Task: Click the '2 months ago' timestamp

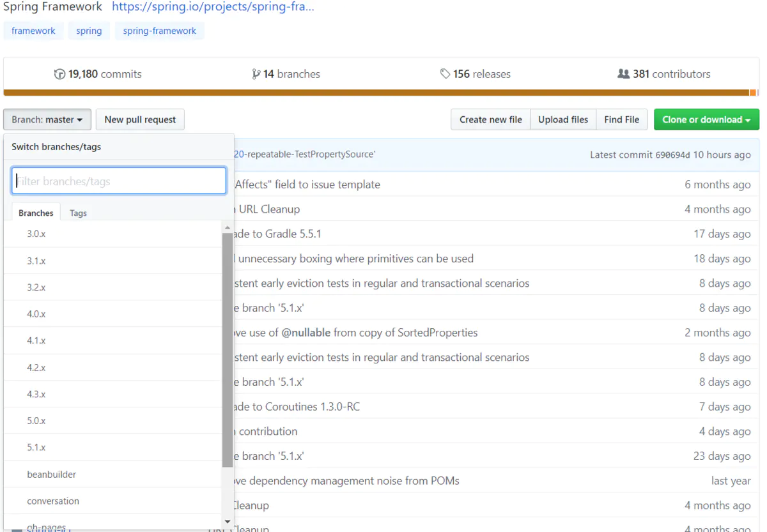Action: [x=718, y=333]
